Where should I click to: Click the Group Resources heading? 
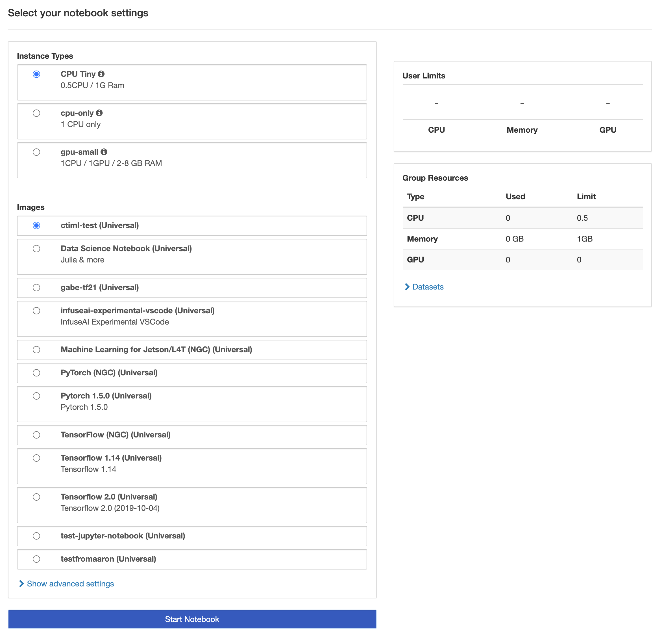point(435,178)
